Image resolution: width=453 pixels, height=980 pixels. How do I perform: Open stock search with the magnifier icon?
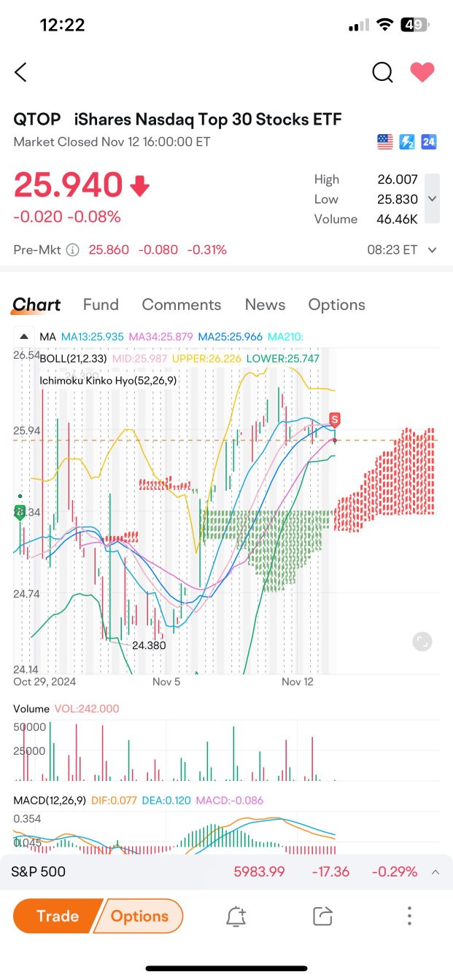tap(382, 72)
